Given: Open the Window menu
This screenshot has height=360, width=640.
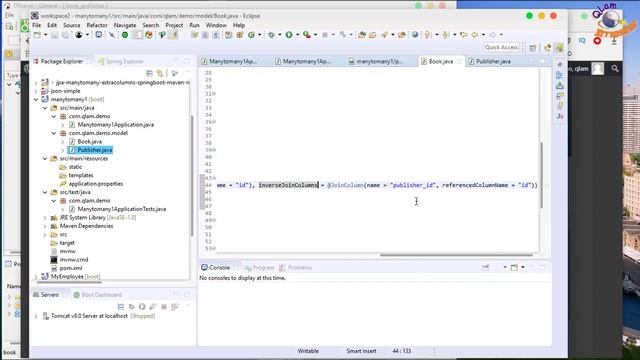Looking at the screenshot, I should (x=216, y=25).
